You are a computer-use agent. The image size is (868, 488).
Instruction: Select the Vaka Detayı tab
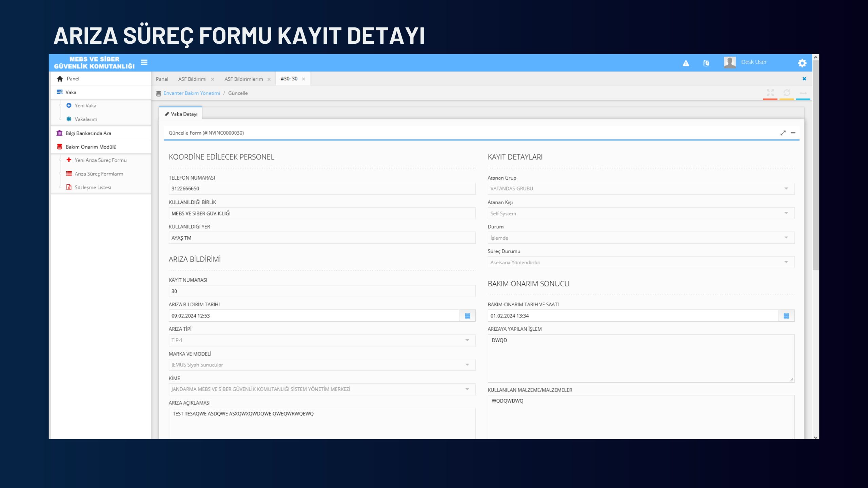(x=181, y=114)
